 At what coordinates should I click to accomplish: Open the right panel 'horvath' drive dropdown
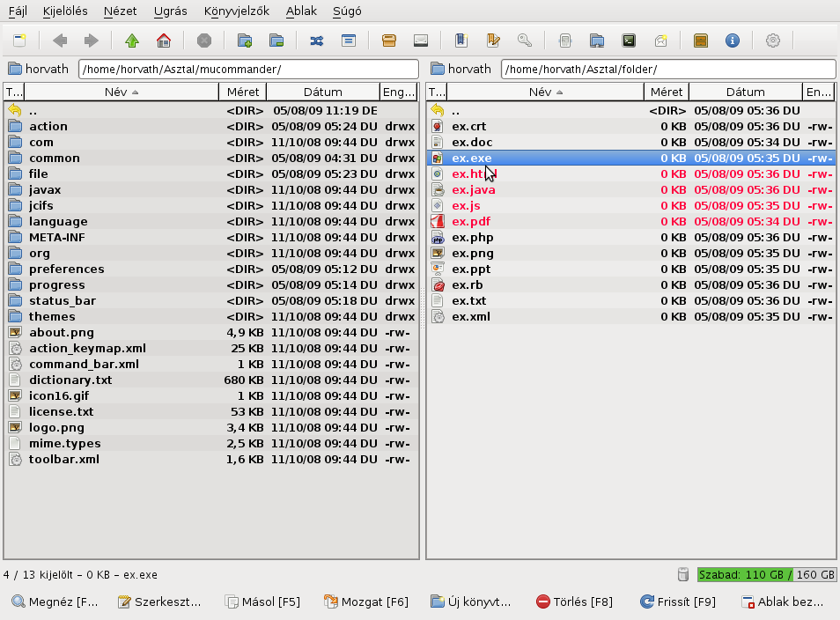coord(461,69)
